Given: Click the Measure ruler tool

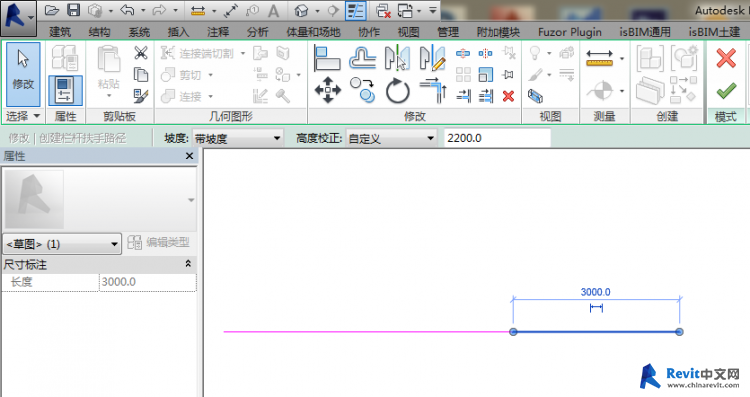Looking at the screenshot, I should tap(599, 58).
